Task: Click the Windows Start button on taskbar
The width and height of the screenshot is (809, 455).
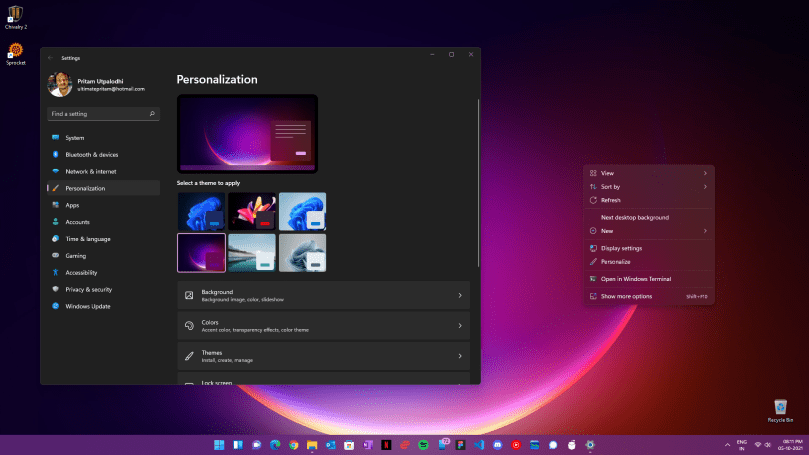Action: [x=218, y=444]
